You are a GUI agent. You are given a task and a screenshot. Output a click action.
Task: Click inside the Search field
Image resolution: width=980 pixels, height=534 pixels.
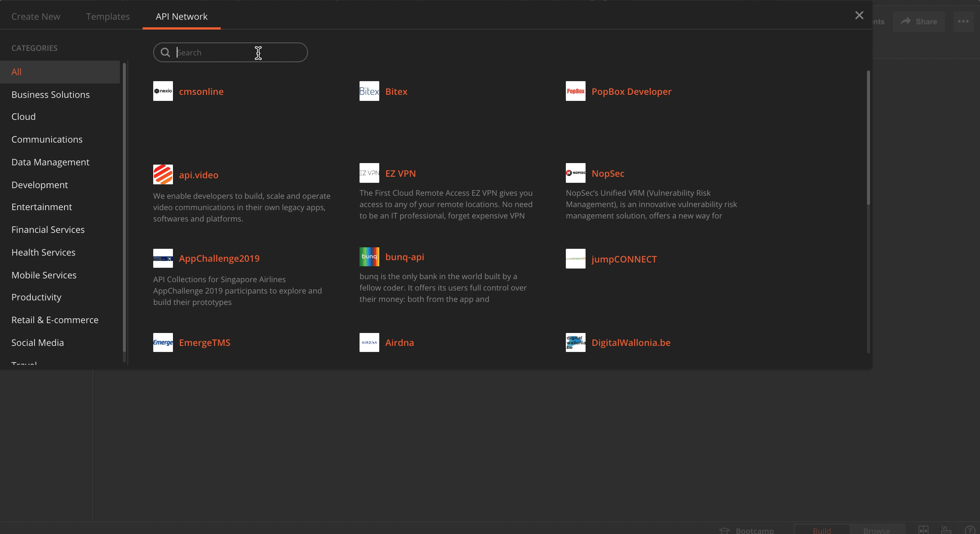pyautogui.click(x=230, y=52)
